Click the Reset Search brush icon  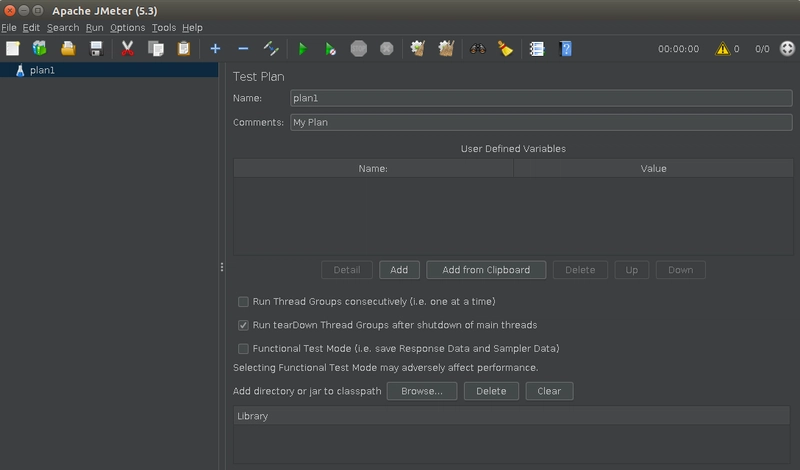[x=506, y=48]
